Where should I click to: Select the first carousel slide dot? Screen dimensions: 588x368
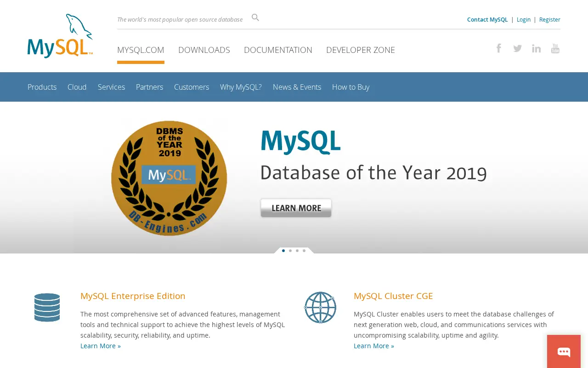coord(283,251)
